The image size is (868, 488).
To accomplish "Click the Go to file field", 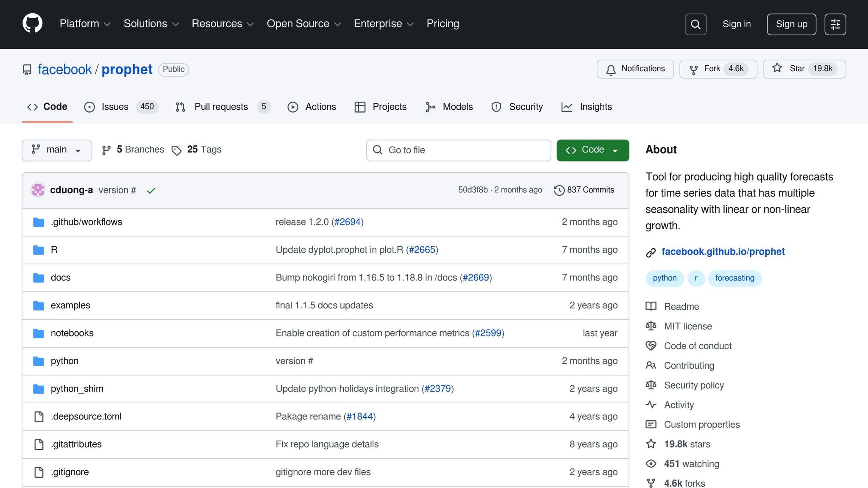I will [459, 150].
